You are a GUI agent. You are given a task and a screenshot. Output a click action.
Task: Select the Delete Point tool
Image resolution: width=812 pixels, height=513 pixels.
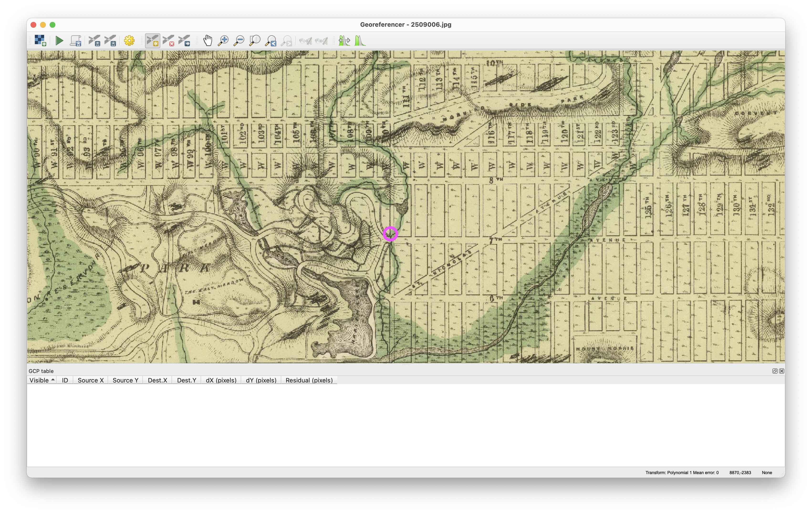coord(168,41)
